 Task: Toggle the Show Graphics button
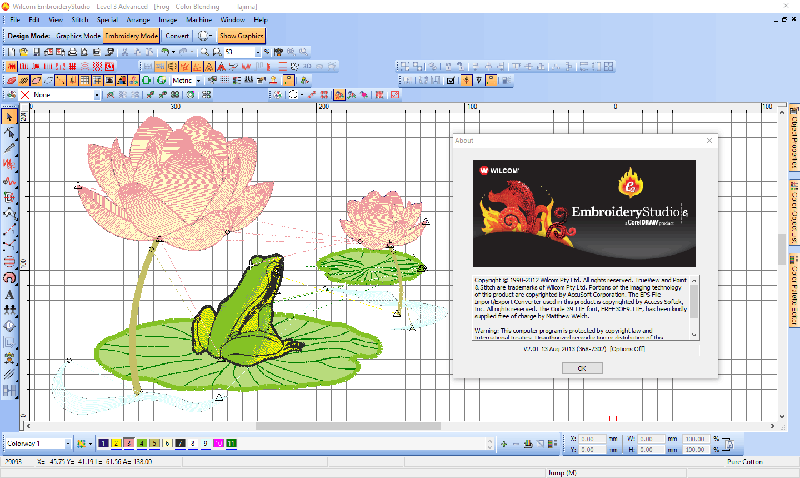pos(241,36)
